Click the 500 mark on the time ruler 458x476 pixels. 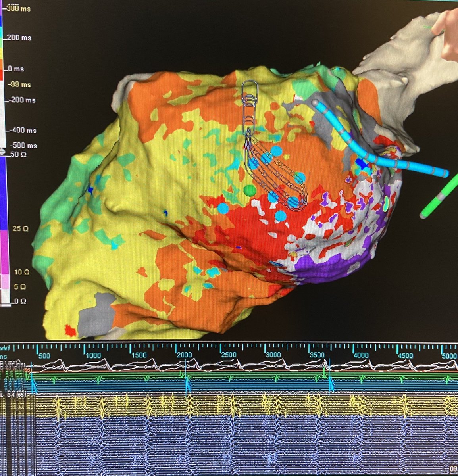point(44,355)
